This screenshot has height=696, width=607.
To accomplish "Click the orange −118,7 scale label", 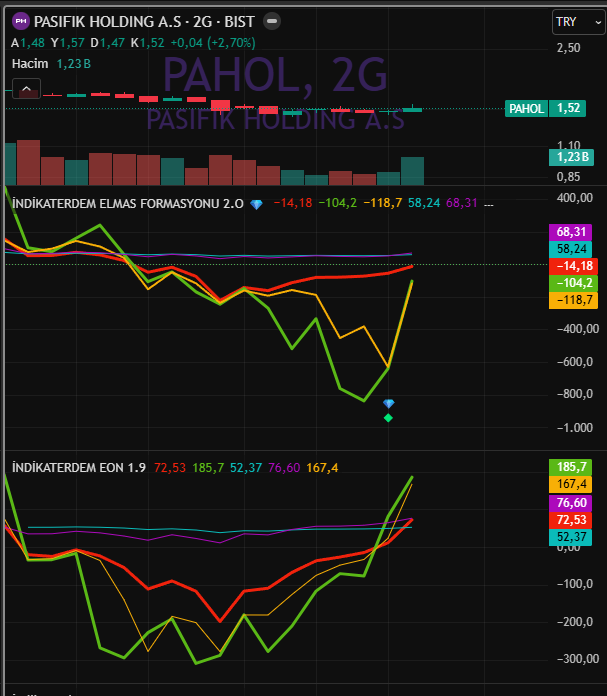I will (573, 300).
